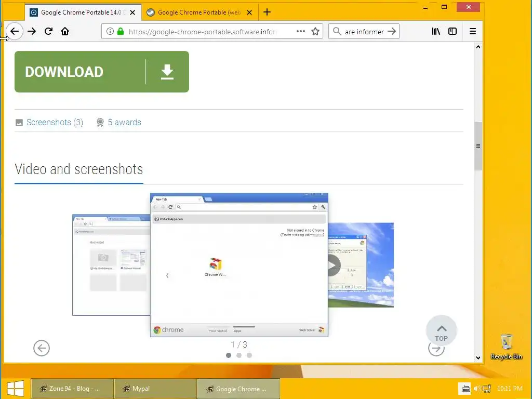This screenshot has height=399, width=532.
Task: Open the 5 awards link
Action: 125,122
